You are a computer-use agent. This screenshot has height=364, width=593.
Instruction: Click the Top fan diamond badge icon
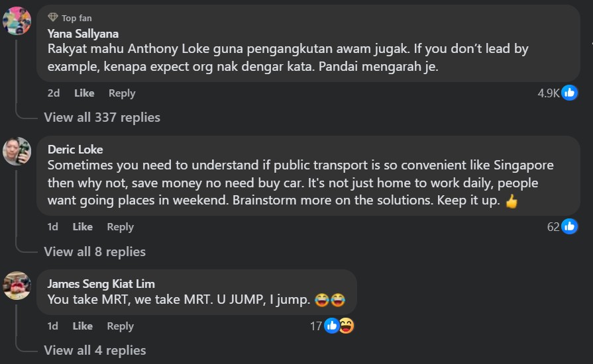53,18
